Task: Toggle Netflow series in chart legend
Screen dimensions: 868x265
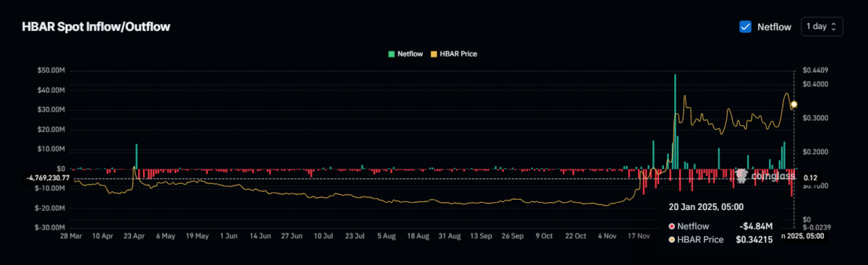Action: click(x=406, y=54)
